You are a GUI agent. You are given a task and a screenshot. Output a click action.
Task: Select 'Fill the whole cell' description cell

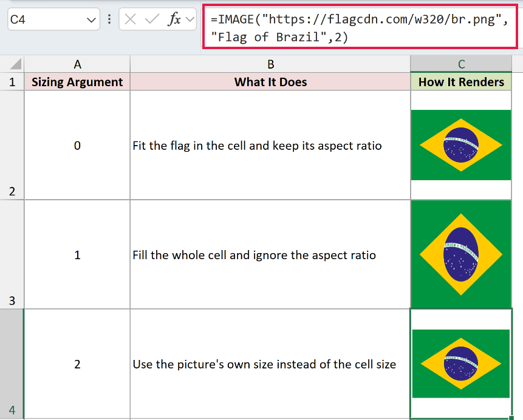270,254
